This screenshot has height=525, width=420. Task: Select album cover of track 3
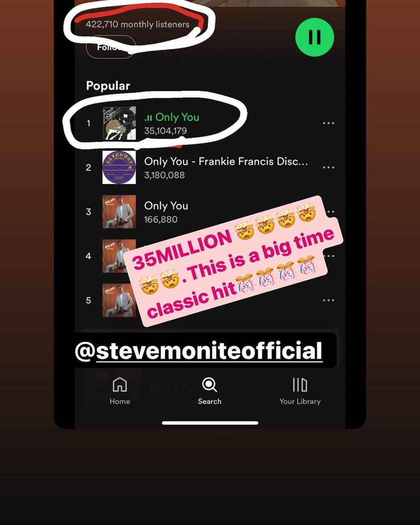tap(119, 212)
